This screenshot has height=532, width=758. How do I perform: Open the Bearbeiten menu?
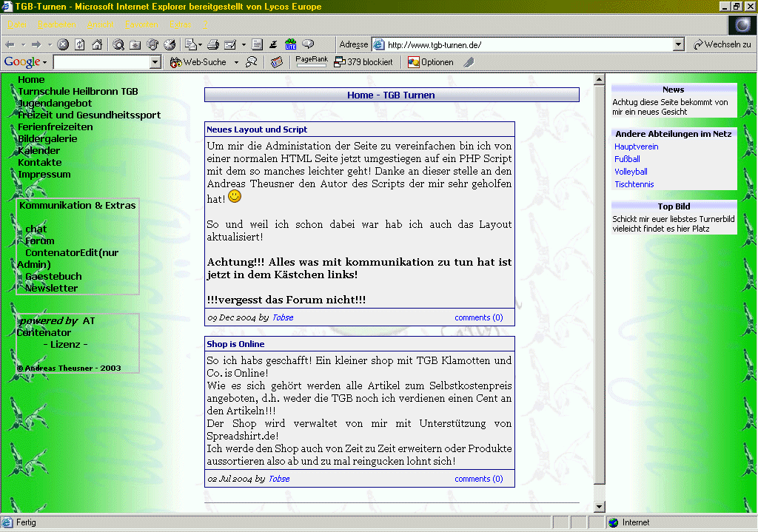pyautogui.click(x=56, y=24)
